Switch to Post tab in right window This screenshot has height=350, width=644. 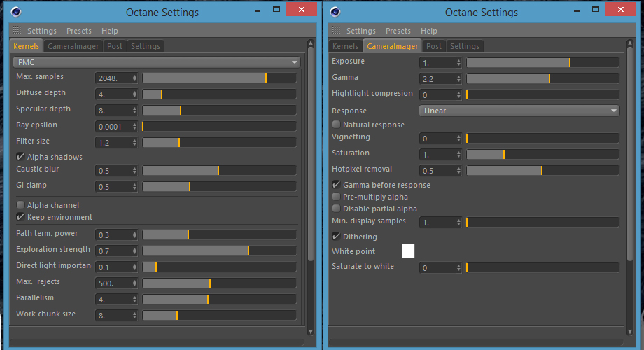(434, 46)
